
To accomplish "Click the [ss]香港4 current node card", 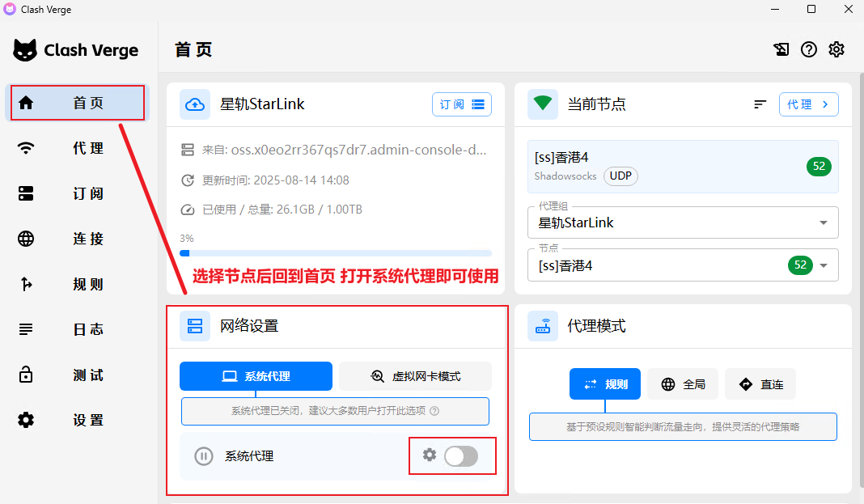I will click(684, 167).
